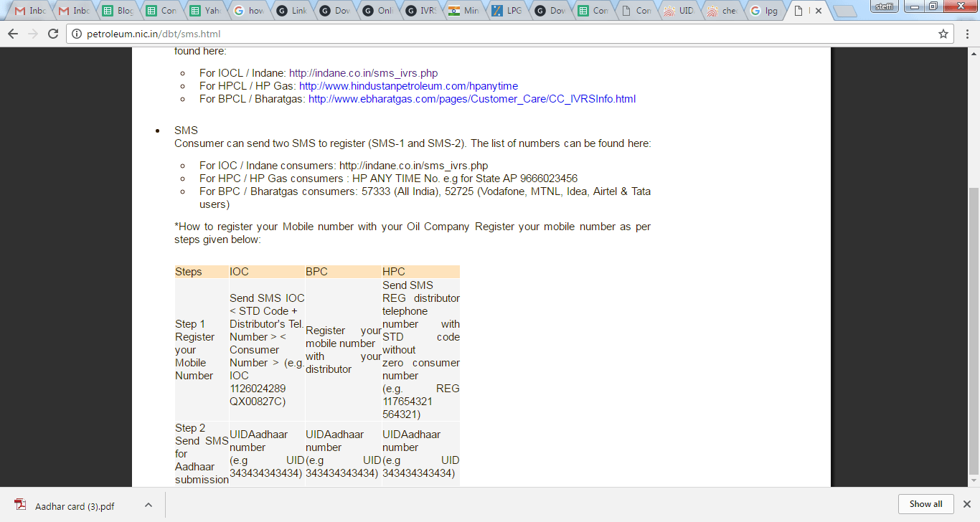Image resolution: width=980 pixels, height=522 pixels.
Task: Click the Aadhar card PDF file icon
Action: 20,506
